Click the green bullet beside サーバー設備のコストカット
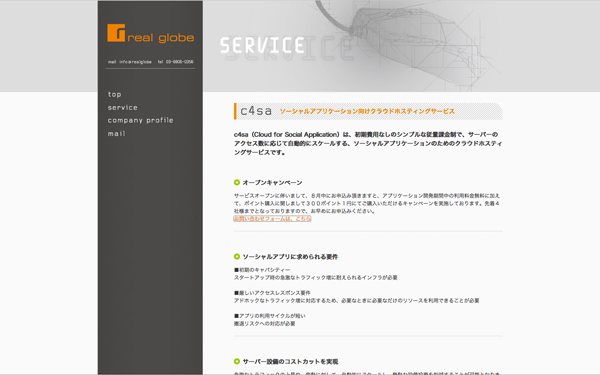Viewport: 600px width, 375px height. tap(237, 362)
